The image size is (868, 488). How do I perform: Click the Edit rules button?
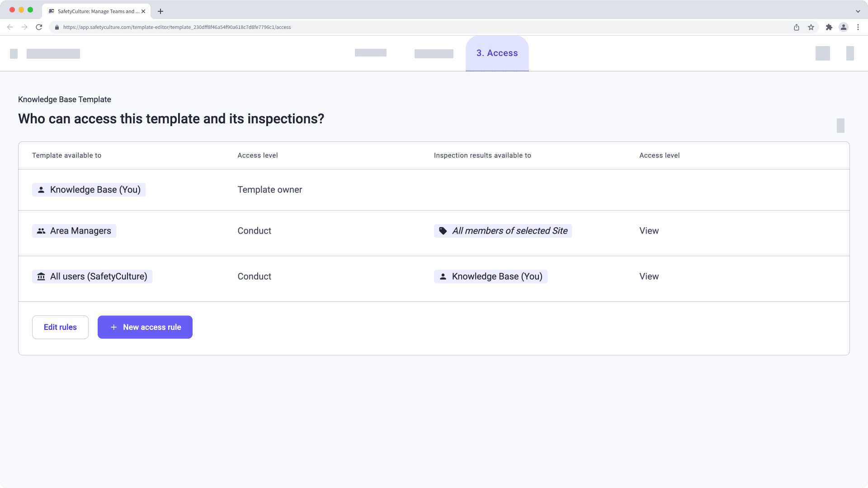pos(60,327)
